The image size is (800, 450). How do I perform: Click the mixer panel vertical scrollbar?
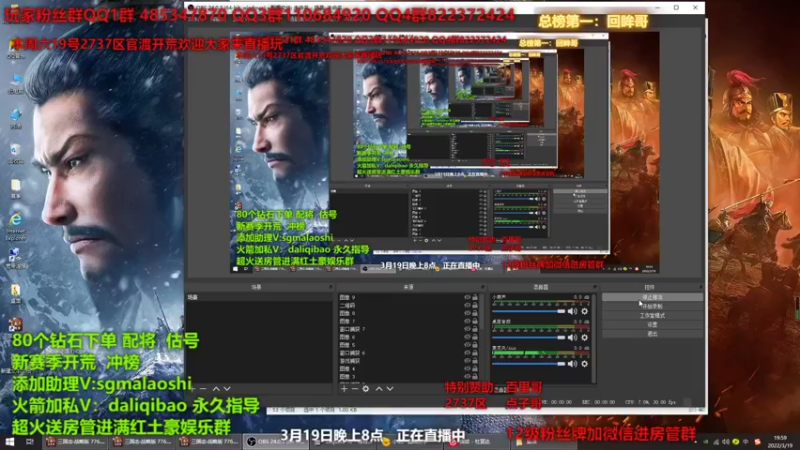click(x=593, y=337)
